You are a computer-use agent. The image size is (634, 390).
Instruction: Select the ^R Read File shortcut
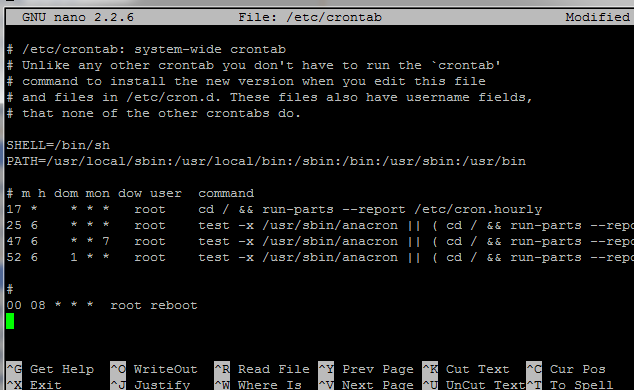point(262,369)
